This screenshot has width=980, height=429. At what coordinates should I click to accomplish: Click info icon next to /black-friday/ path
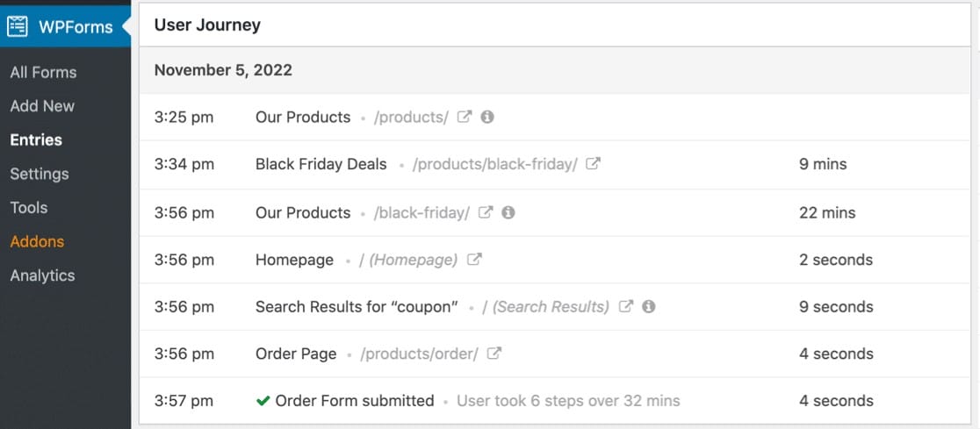coord(508,212)
